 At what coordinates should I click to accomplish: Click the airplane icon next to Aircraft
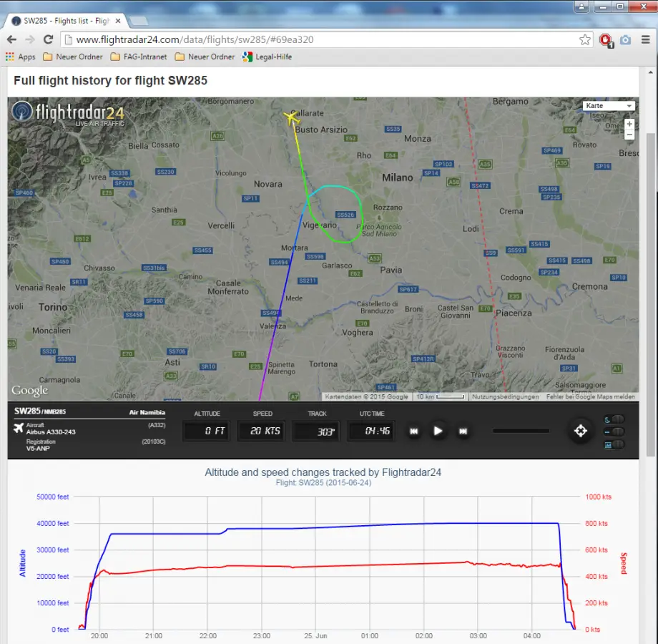point(19,428)
